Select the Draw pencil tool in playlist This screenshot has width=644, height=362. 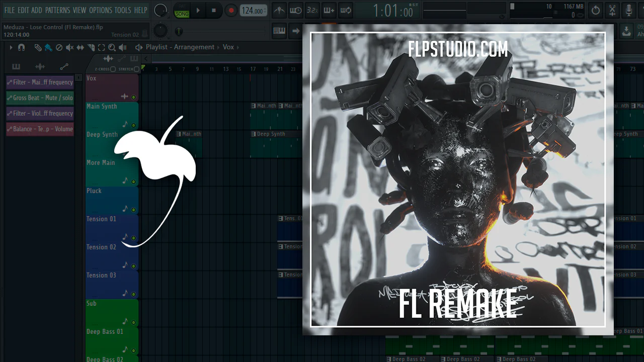click(38, 47)
